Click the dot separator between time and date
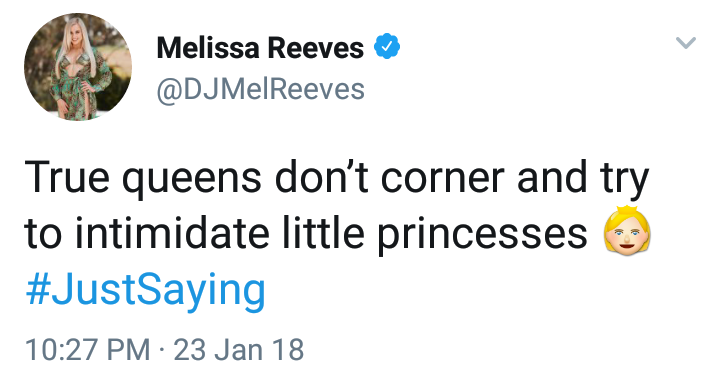Viewport: 720px width, 378px height. click(x=162, y=351)
